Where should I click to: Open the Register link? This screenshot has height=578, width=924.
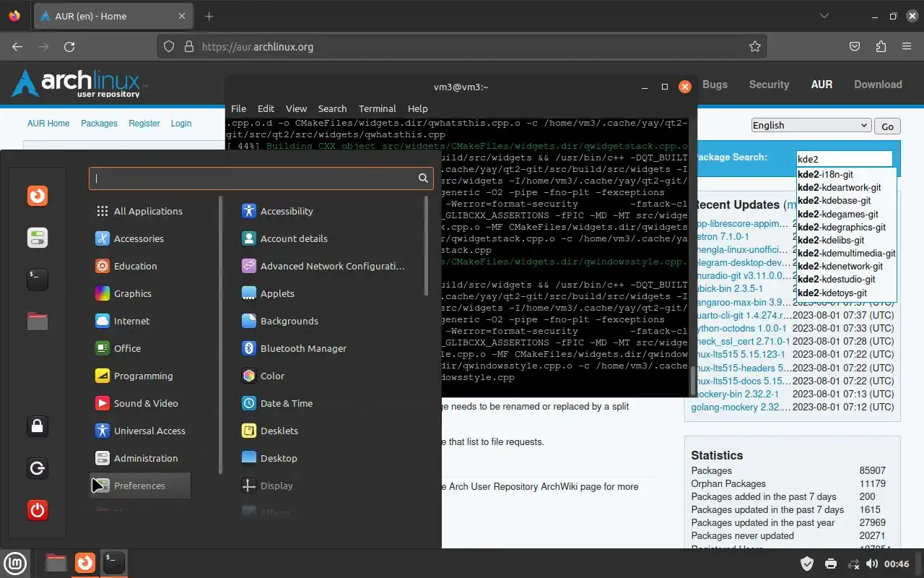(x=144, y=124)
